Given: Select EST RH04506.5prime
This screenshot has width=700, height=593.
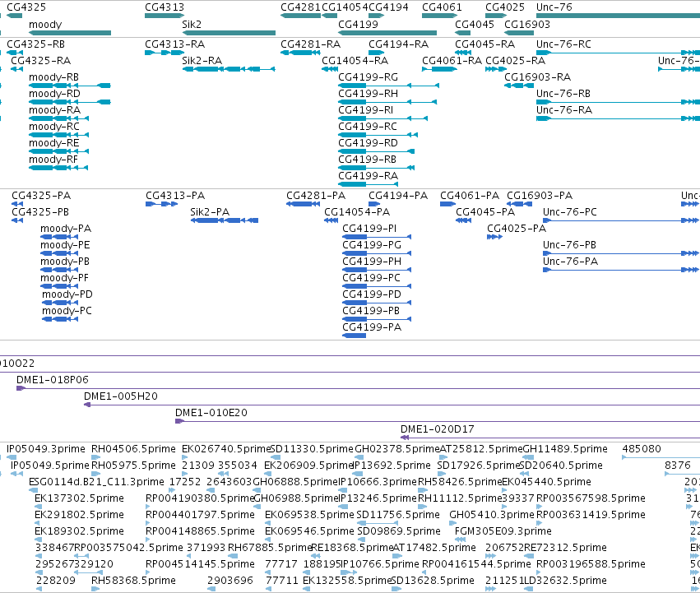Looking at the screenshot, I should (95, 457).
